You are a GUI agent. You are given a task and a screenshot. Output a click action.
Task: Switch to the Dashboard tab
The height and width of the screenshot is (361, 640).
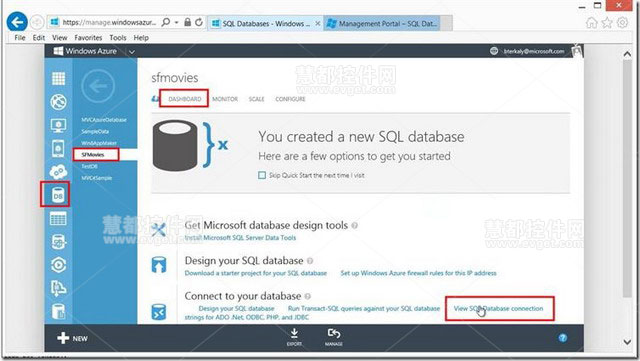click(184, 99)
